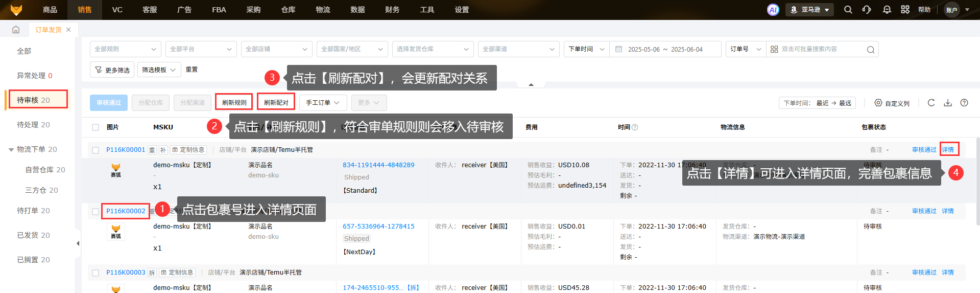Image resolution: width=980 pixels, height=293 pixels.
Task: Click 定制信息 tag on P116K00003
Action: pyautogui.click(x=177, y=273)
